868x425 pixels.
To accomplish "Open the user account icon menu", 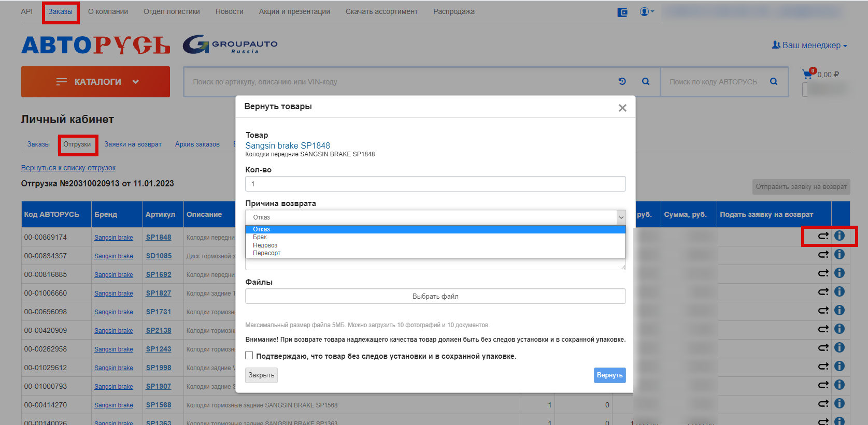I will 647,11.
